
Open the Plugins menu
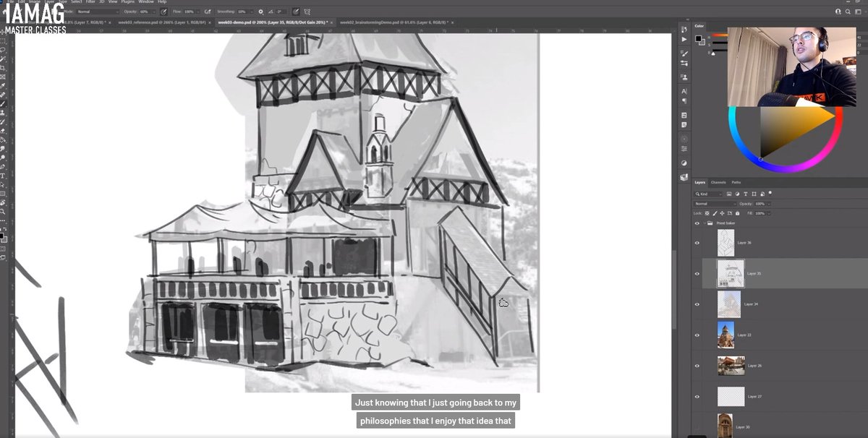[127, 2]
